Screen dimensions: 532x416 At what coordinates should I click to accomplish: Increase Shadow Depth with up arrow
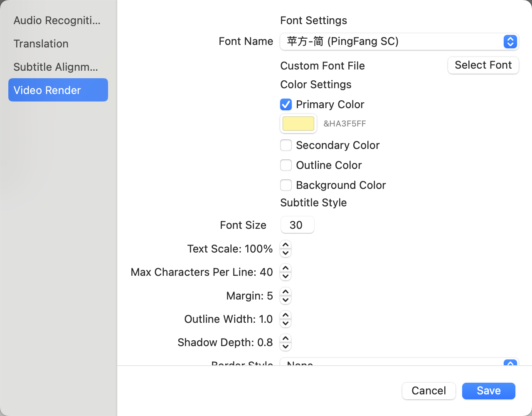tap(286, 339)
